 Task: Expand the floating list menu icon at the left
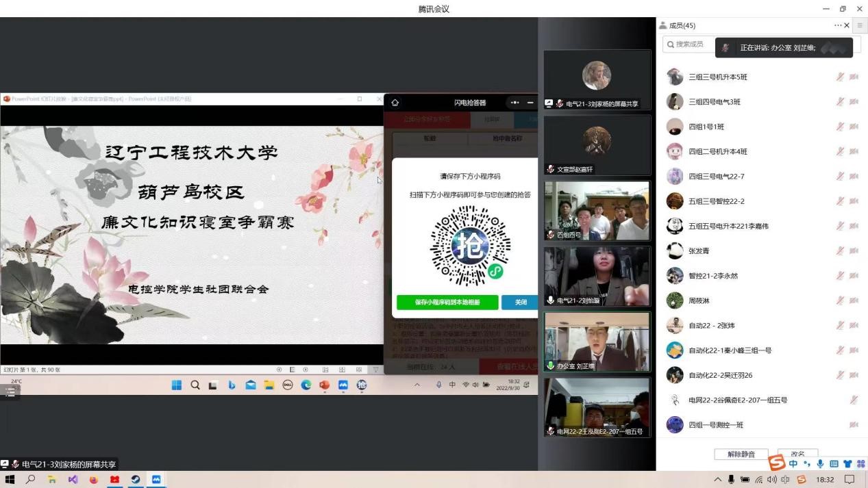click(10, 391)
